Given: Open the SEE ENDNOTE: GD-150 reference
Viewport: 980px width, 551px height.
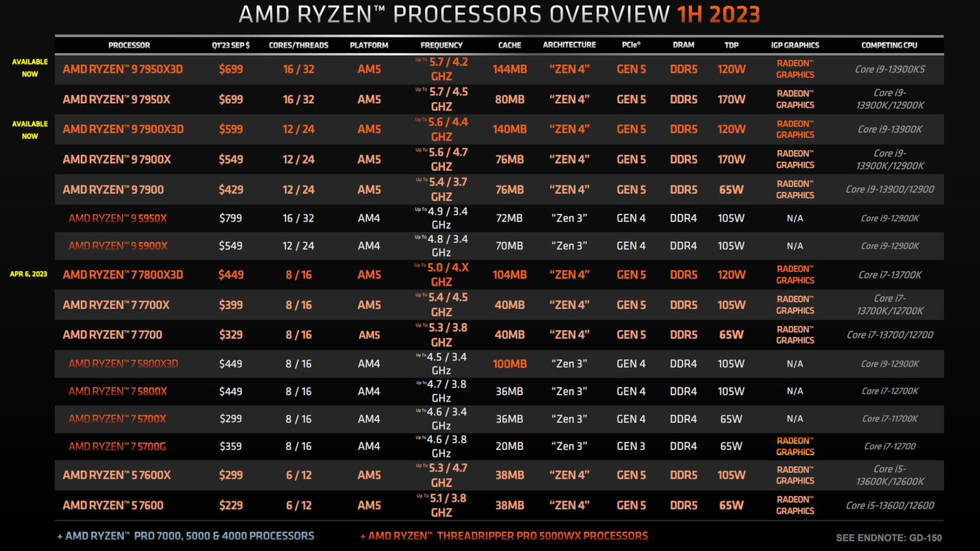Looking at the screenshot, I should coord(889,537).
